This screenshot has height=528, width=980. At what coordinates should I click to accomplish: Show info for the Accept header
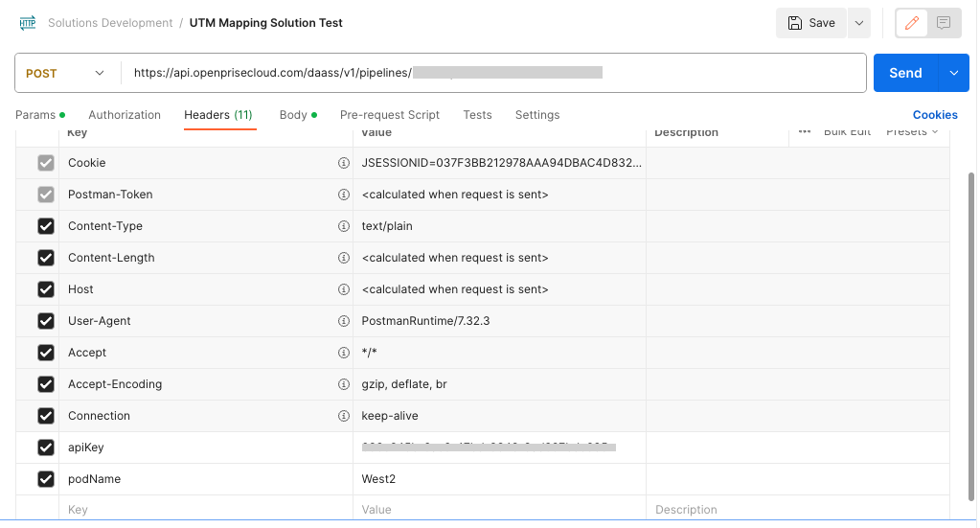pyautogui.click(x=344, y=353)
